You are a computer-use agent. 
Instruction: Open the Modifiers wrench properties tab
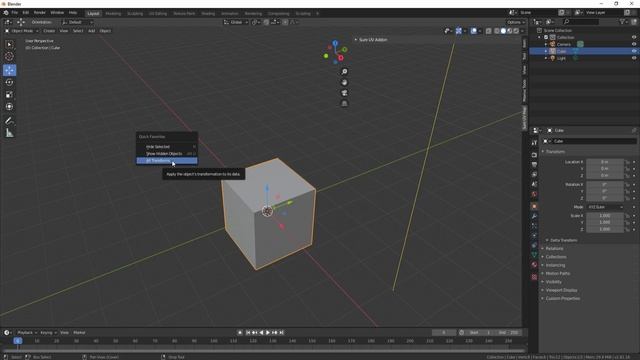(x=534, y=216)
